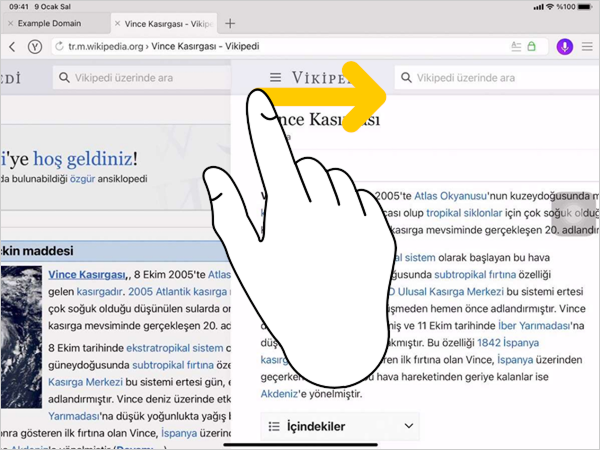Click the İçindekiler chevron arrow

click(408, 426)
